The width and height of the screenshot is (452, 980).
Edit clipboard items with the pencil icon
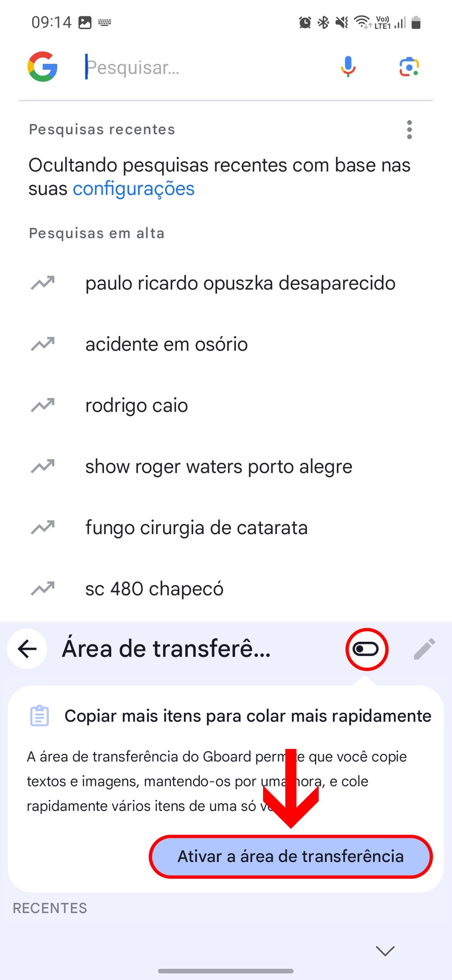tap(424, 649)
